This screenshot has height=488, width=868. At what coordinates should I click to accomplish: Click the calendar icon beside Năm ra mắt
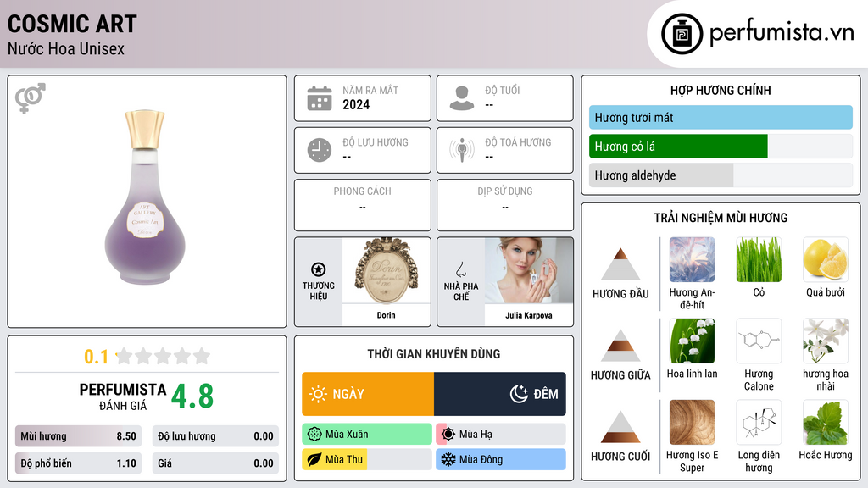(320, 98)
